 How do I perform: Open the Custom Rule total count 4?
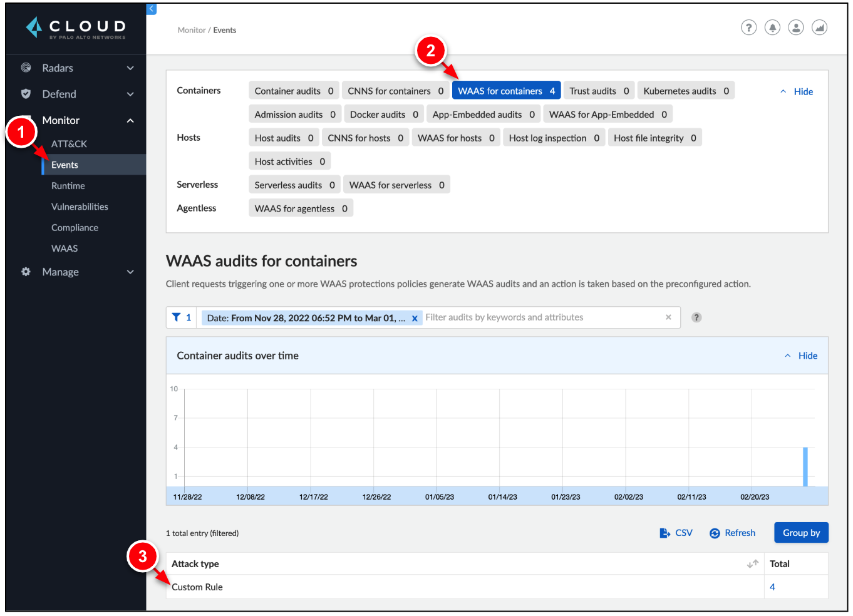pyautogui.click(x=772, y=587)
